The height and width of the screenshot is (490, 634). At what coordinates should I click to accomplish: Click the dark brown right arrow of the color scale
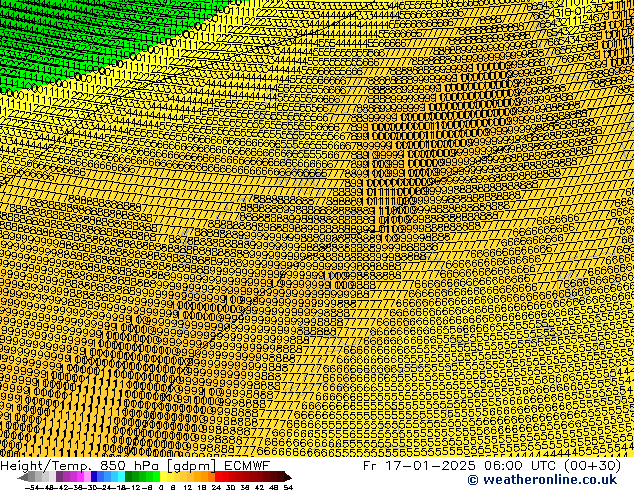click(x=288, y=477)
